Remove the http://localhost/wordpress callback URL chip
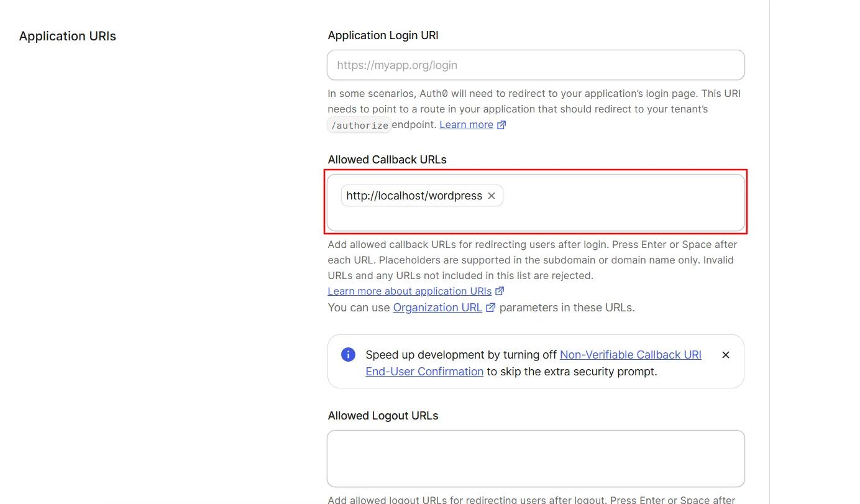 pos(492,196)
